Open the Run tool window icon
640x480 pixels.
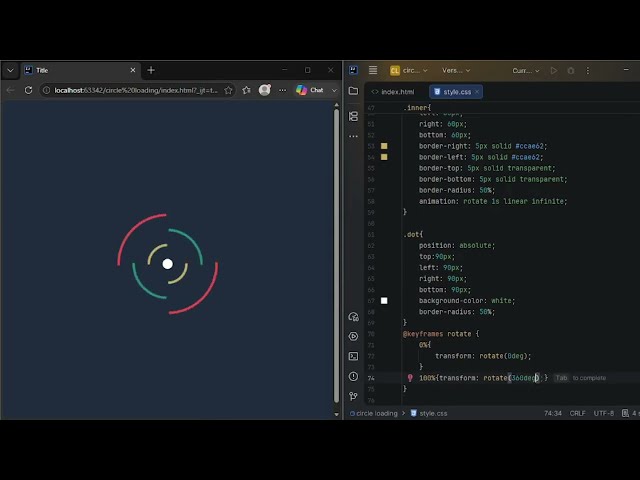pyautogui.click(x=353, y=336)
